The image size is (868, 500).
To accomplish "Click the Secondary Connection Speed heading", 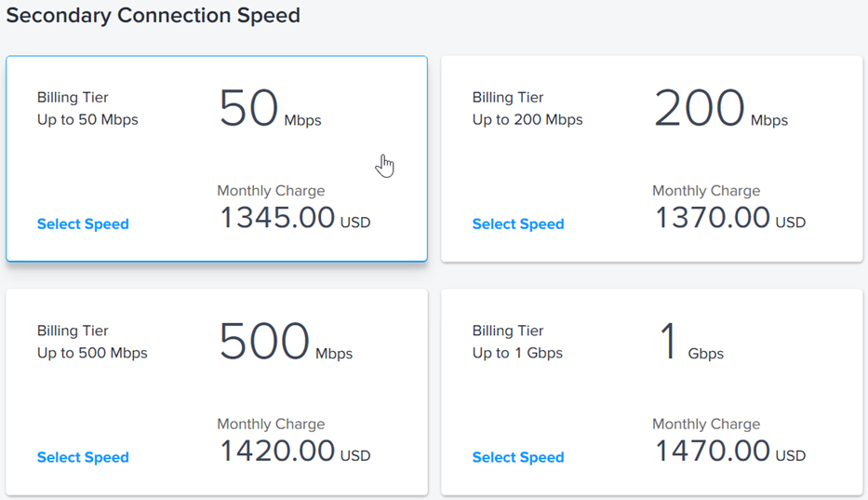I will [x=153, y=16].
